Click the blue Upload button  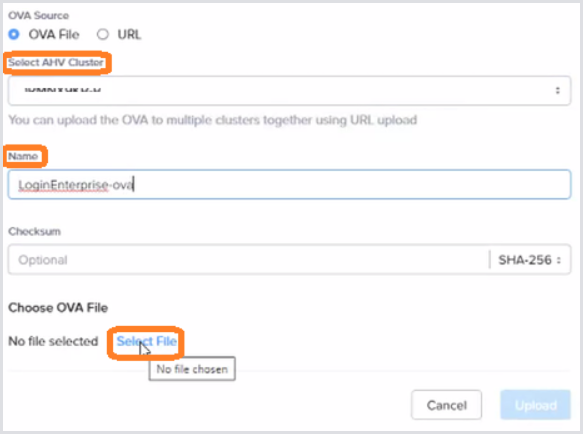point(535,405)
